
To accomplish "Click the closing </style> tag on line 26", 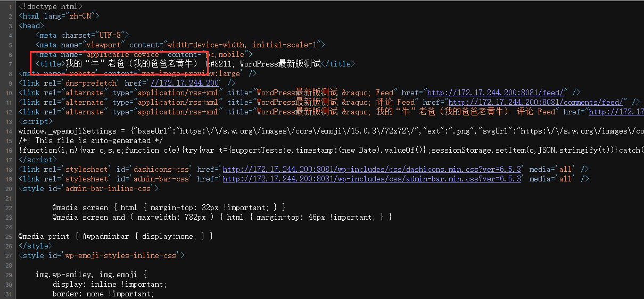I will coord(35,246).
